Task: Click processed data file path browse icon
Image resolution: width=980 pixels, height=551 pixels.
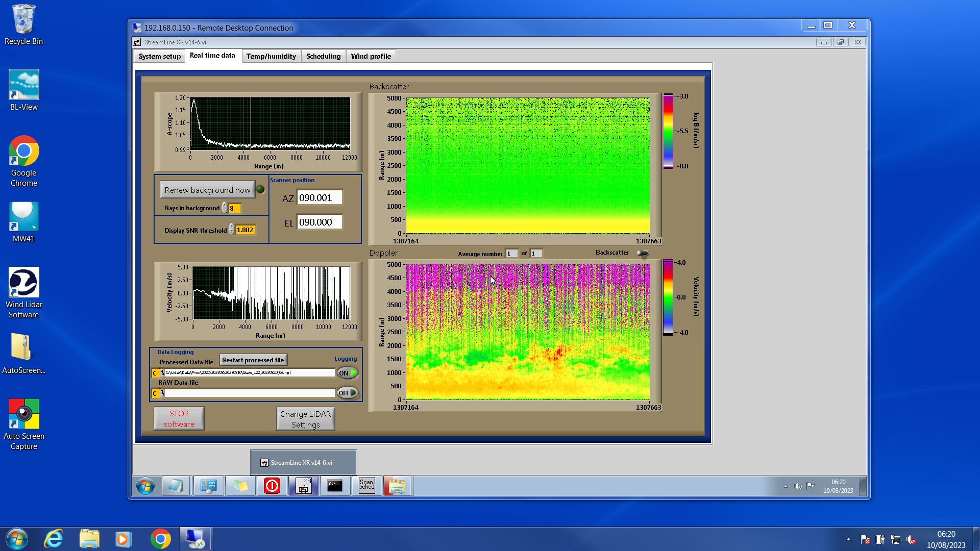Action: 162,373
